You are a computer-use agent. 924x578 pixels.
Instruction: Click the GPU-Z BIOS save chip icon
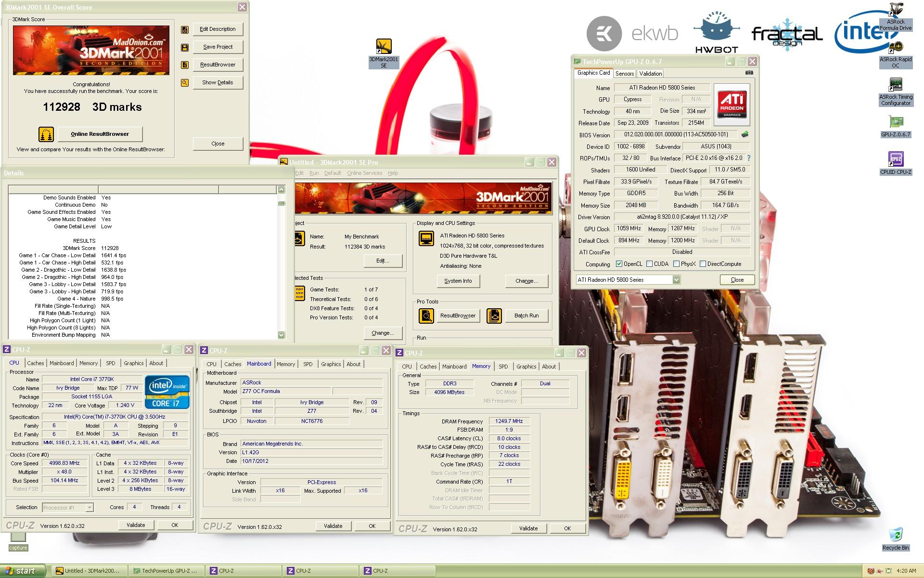745,134
